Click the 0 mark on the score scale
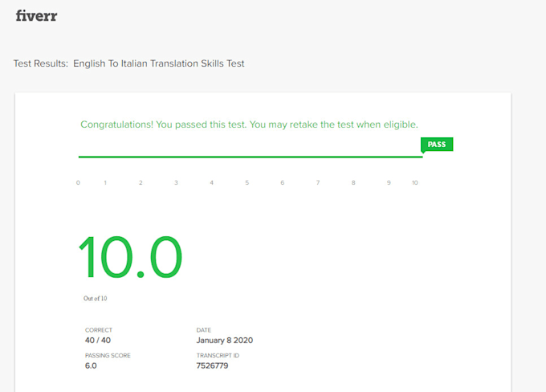The height and width of the screenshot is (392, 546). pos(78,183)
